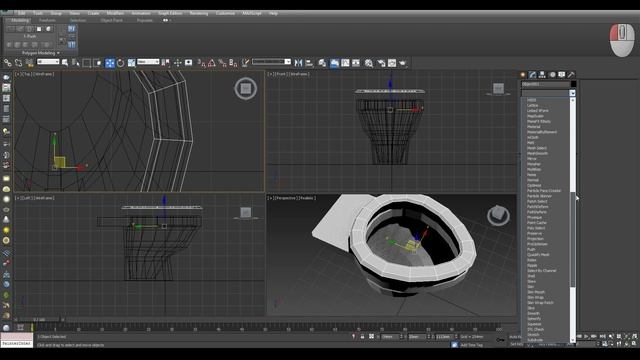Screen dimensions: 640x360
Task: Open the Layer Manager icon
Action: point(322,63)
